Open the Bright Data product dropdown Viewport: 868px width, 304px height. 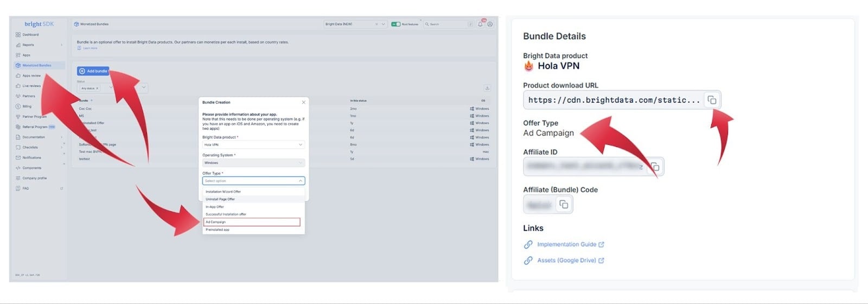253,144
